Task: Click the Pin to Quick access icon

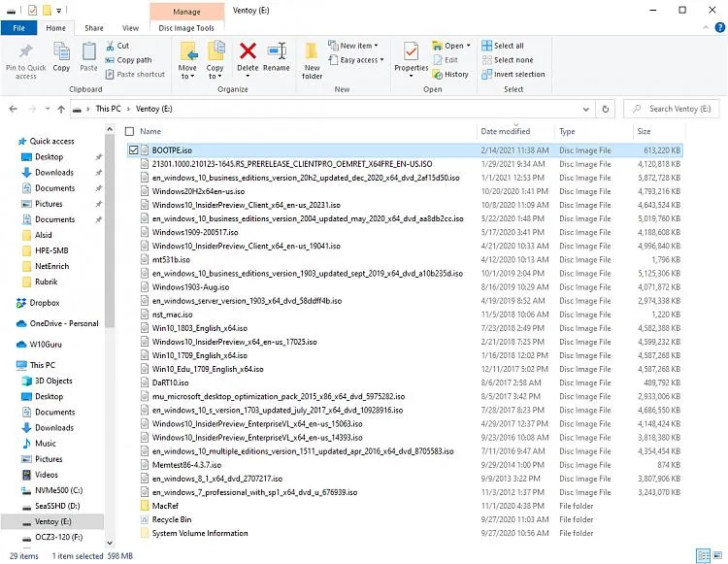Action: click(x=26, y=51)
